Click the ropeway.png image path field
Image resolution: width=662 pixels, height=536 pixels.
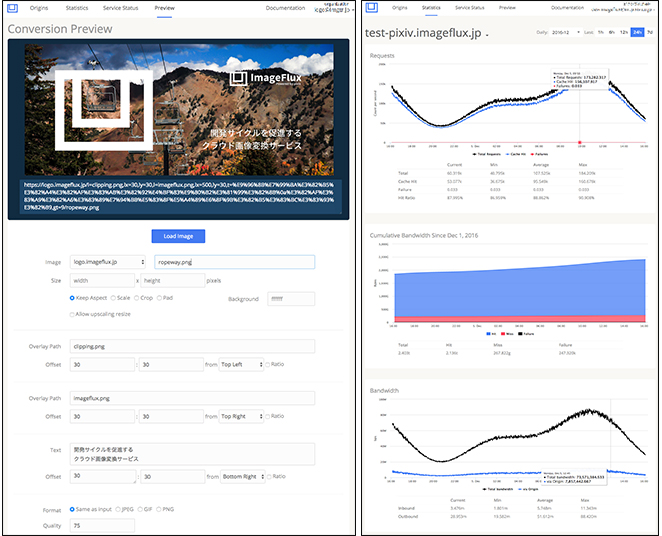point(235,262)
